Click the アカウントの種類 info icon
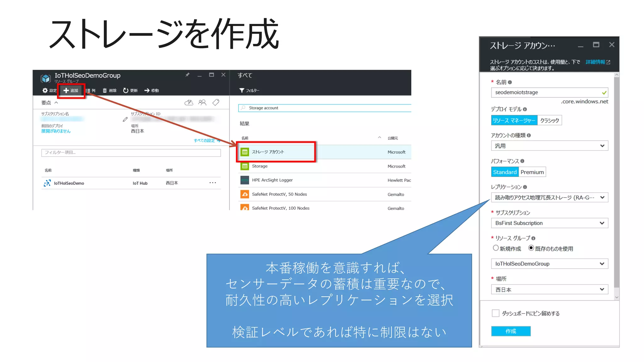Image resolution: width=644 pixels, height=362 pixels. coord(529,135)
